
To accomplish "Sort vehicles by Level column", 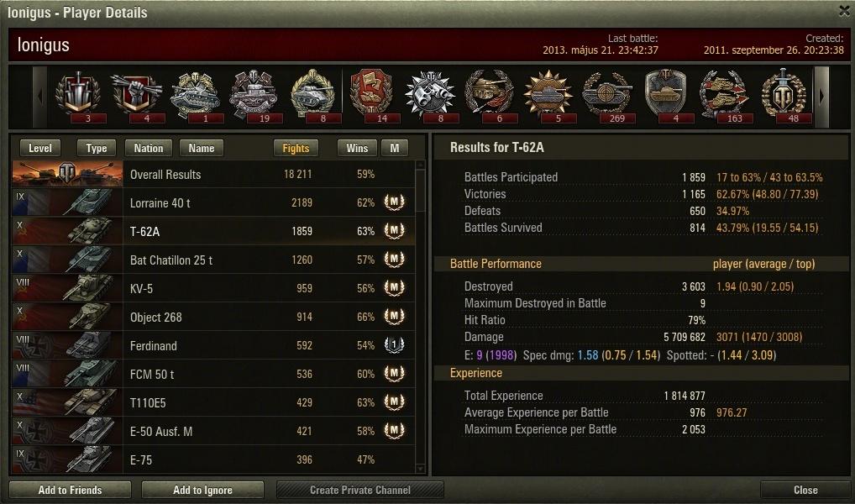I will click(39, 148).
